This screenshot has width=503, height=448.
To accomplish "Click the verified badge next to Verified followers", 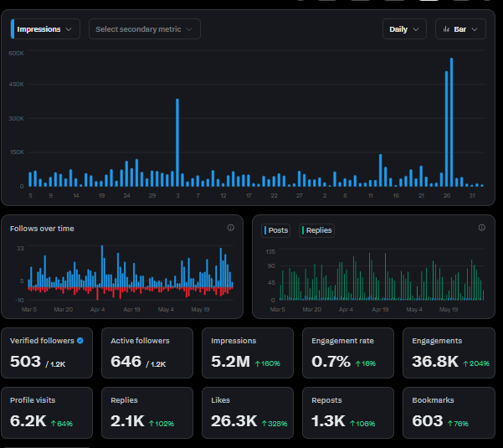I will coord(80,341).
